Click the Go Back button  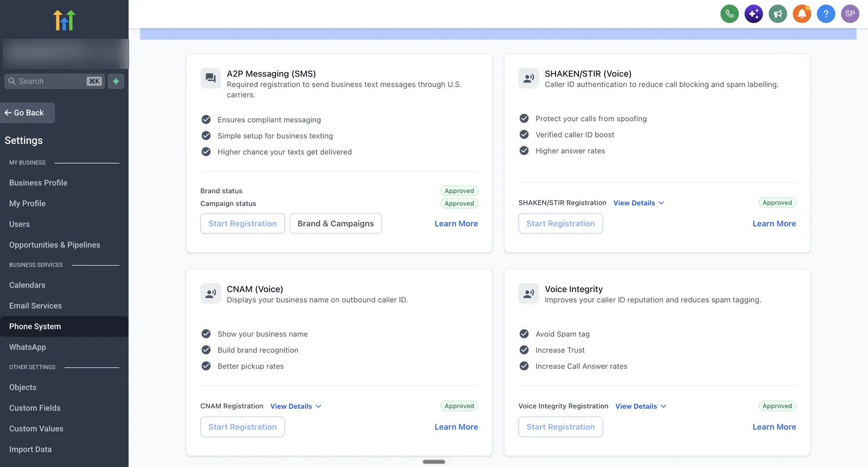click(x=27, y=113)
